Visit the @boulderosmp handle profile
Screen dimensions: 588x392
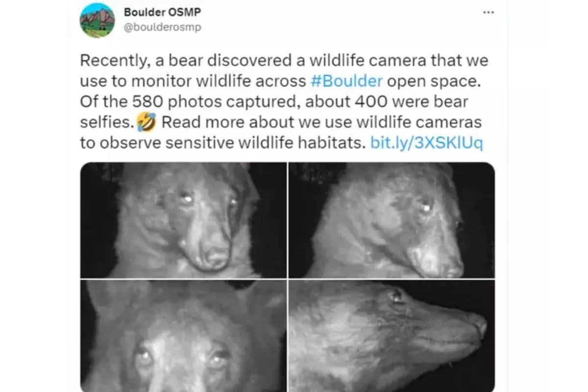coord(162,27)
